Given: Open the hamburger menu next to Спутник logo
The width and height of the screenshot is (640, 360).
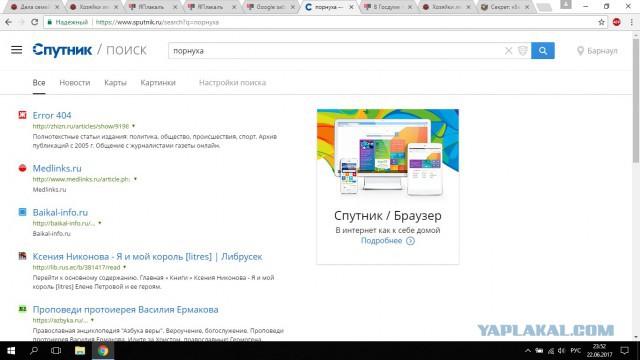Looking at the screenshot, I should click(16, 50).
